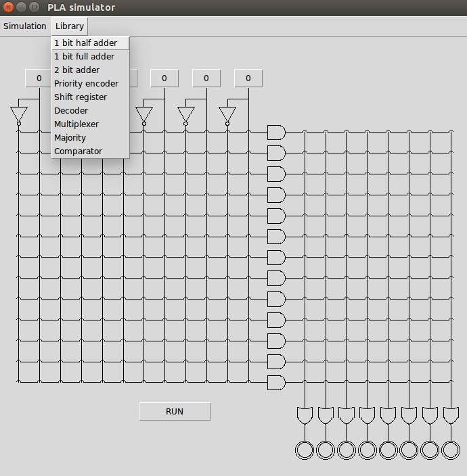Screen dimensions: 467x476
Task: Toggle the rightmost input bit button
Action: 248,78
